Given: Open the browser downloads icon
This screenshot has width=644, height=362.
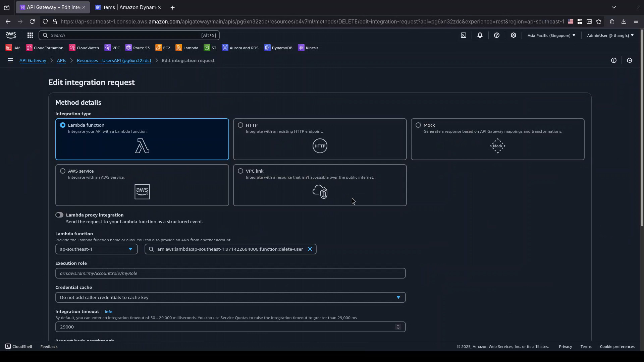Looking at the screenshot, I should [624, 21].
